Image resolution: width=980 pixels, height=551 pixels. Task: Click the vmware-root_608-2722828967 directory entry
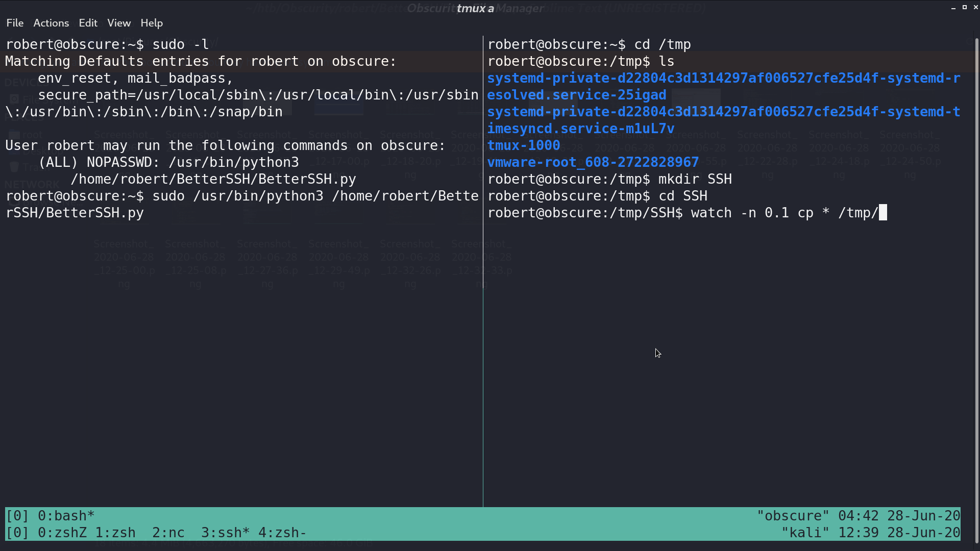pyautogui.click(x=593, y=162)
